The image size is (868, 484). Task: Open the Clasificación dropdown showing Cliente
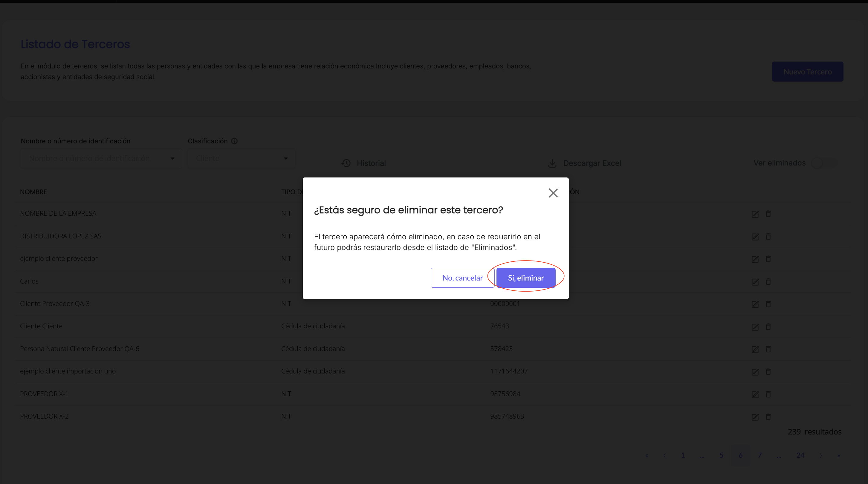tap(241, 158)
